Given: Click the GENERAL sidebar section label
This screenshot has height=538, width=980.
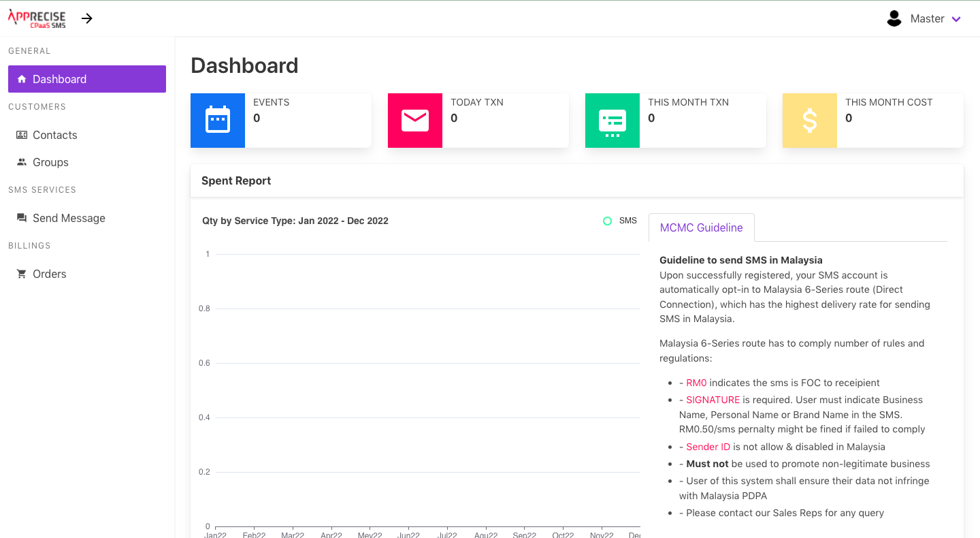Looking at the screenshot, I should tap(29, 51).
